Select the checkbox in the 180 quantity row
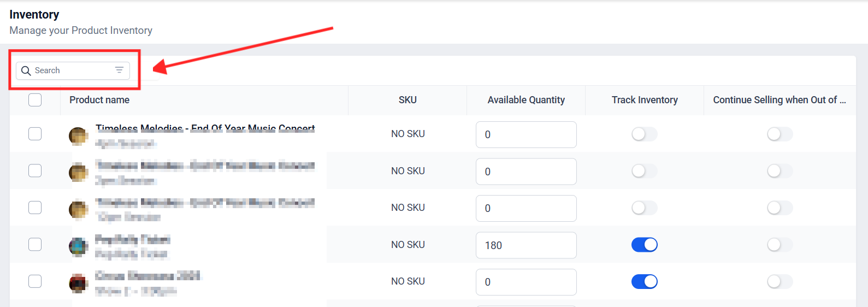 click(35, 244)
